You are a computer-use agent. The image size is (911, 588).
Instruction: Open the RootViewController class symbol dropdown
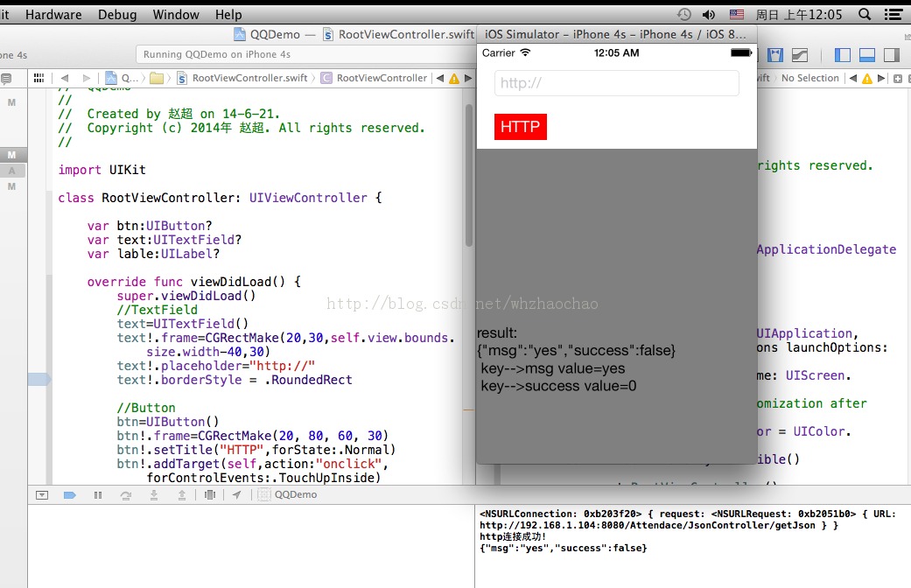[x=375, y=78]
